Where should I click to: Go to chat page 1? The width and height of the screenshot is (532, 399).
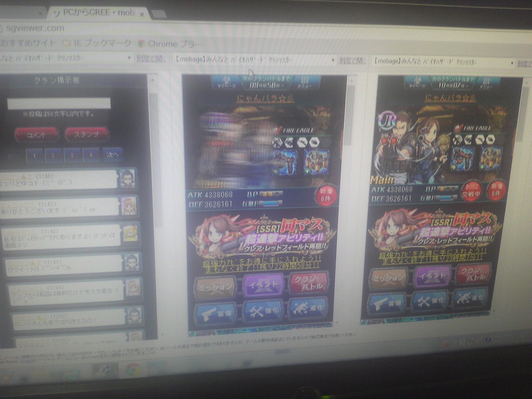(34, 156)
